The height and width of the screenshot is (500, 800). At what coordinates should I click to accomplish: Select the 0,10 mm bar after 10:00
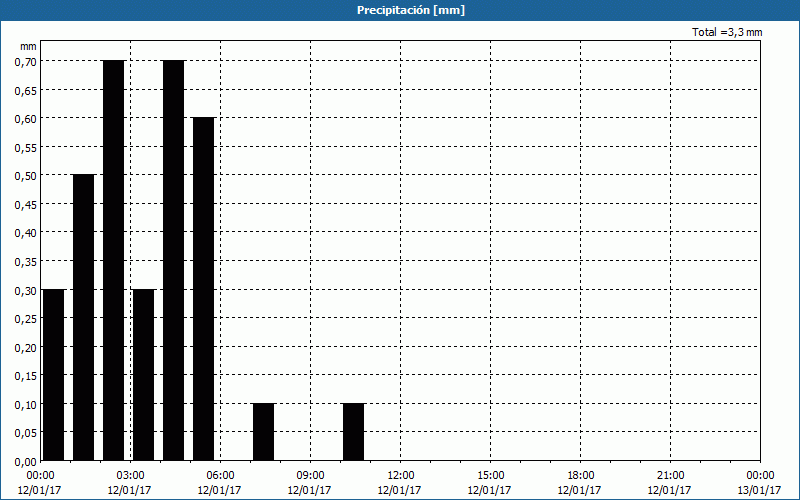[x=354, y=432]
